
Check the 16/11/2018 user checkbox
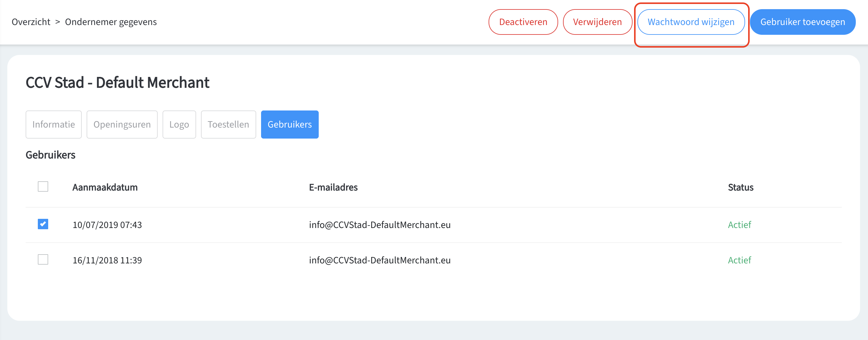click(x=43, y=259)
